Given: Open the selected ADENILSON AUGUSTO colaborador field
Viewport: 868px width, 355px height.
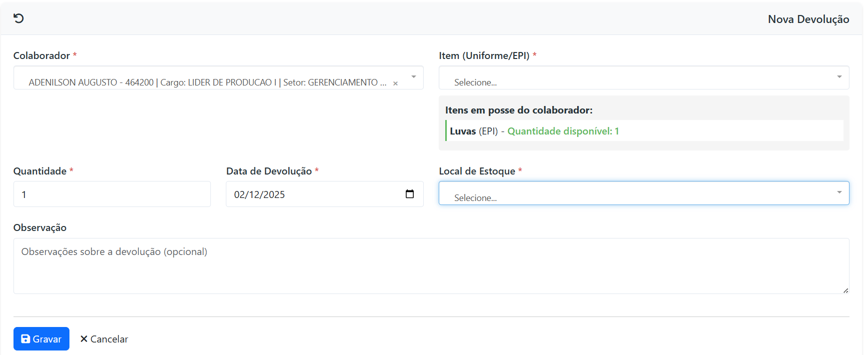Looking at the screenshot, I should pyautogui.click(x=207, y=82).
